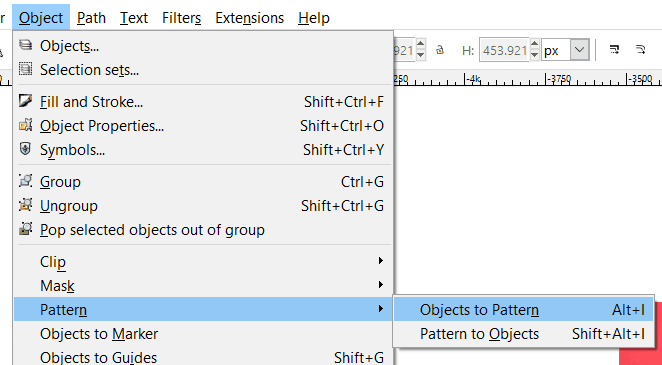Toggle the width/height ratio lock
Viewport: 662px width, 365px height.
[x=440, y=50]
